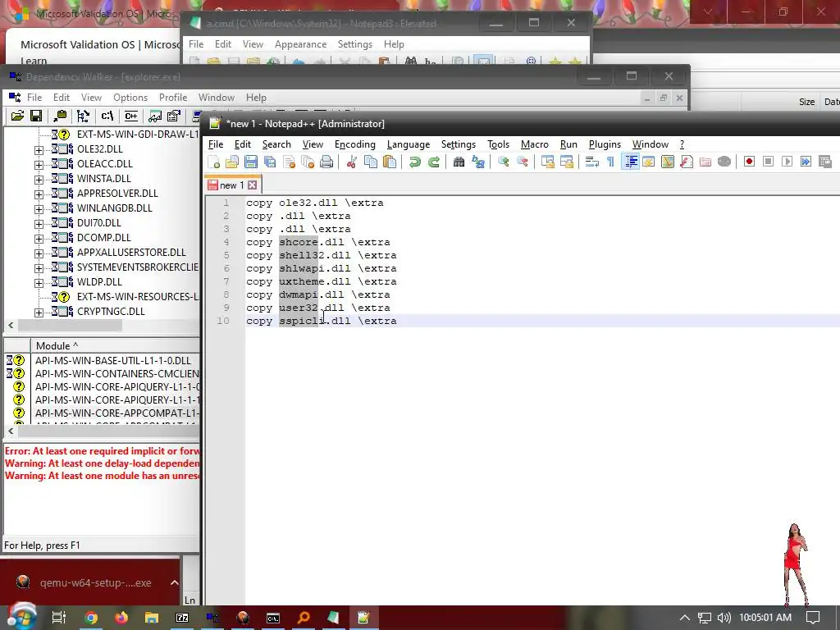Click the Start Recording macro icon
840x630 pixels.
749,162
